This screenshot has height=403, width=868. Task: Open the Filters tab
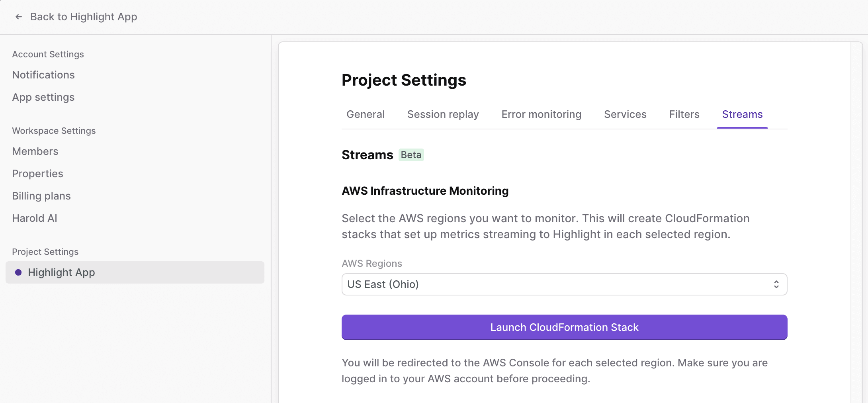click(684, 114)
